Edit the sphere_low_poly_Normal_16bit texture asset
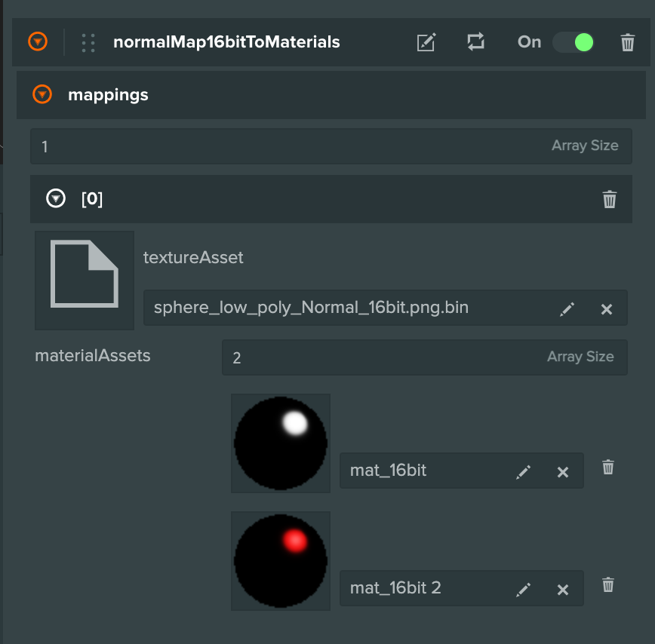The height and width of the screenshot is (644, 655). coord(567,308)
